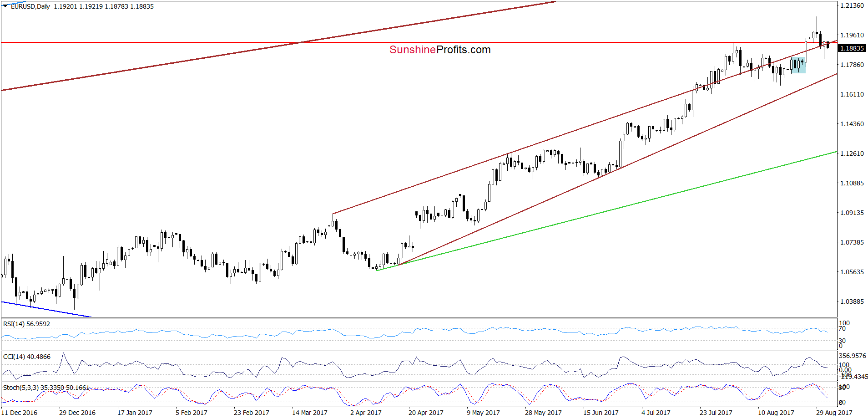Image resolution: width=868 pixels, height=419 pixels.
Task: Open the chart menu triangle beside EURUSD
Action: (x=5, y=6)
